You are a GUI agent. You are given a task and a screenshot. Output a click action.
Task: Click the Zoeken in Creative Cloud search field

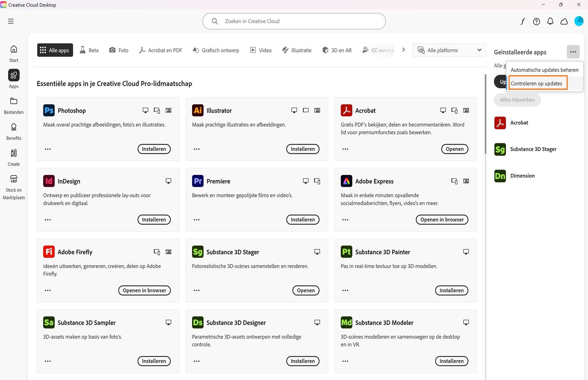coord(294,21)
